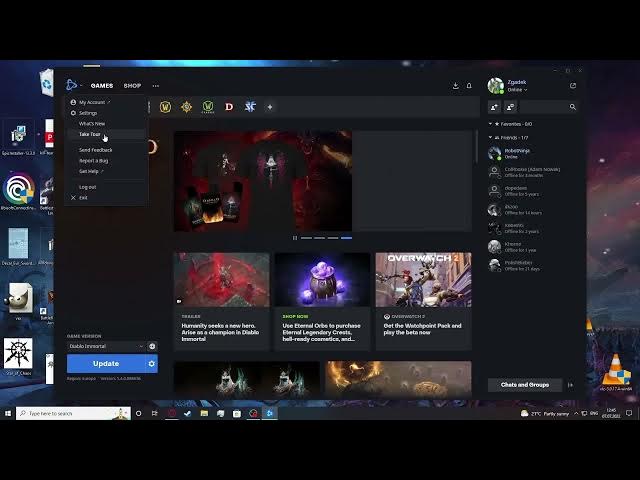Select friend offline for 14 hours

tap(531, 210)
